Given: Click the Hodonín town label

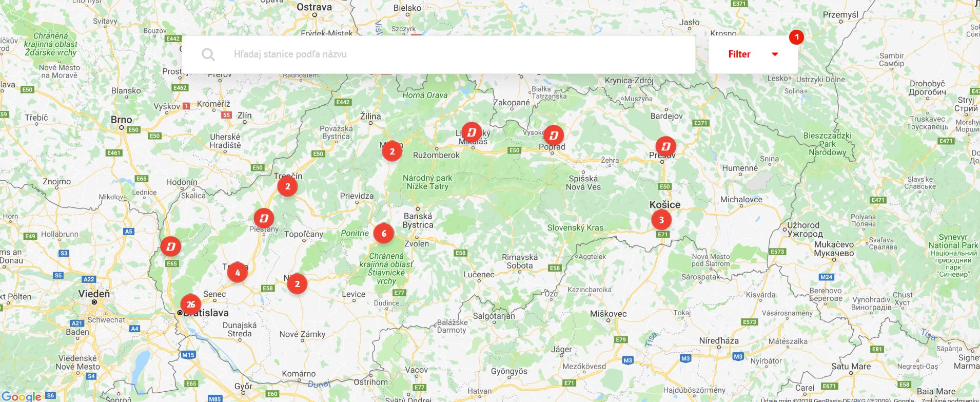Looking at the screenshot, I should pyautogui.click(x=182, y=182).
